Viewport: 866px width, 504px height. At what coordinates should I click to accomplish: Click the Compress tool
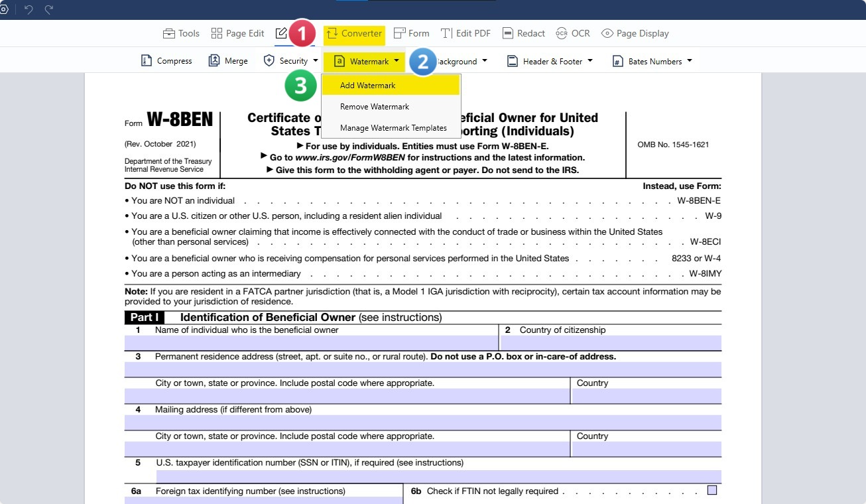(166, 61)
